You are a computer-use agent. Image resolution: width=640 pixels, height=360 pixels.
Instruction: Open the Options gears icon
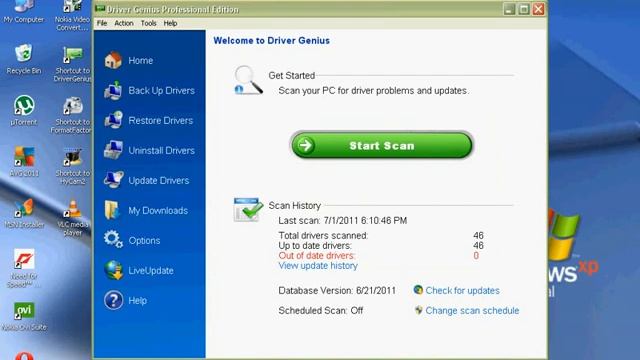[x=113, y=240]
